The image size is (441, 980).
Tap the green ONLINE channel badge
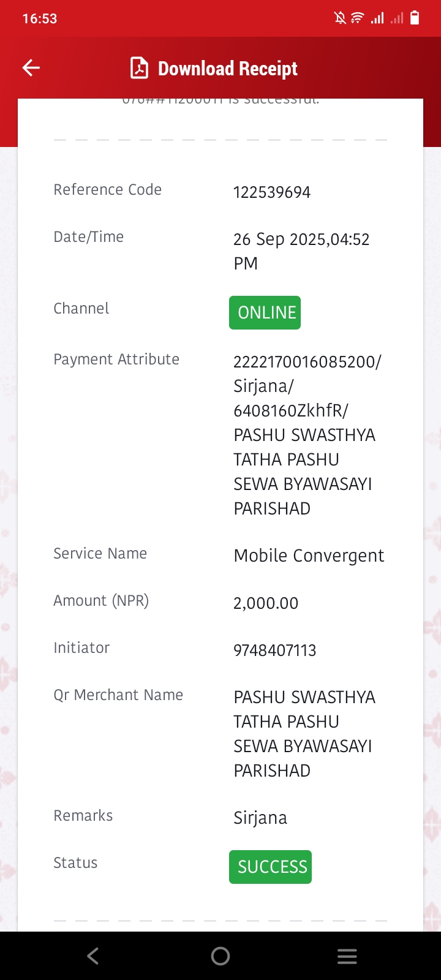pyautogui.click(x=265, y=312)
